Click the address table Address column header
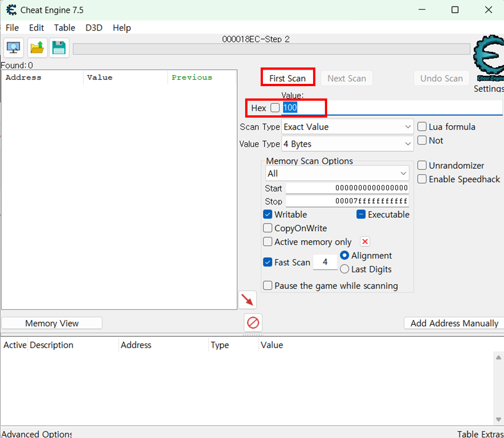The width and height of the screenshot is (504, 438). click(164, 345)
